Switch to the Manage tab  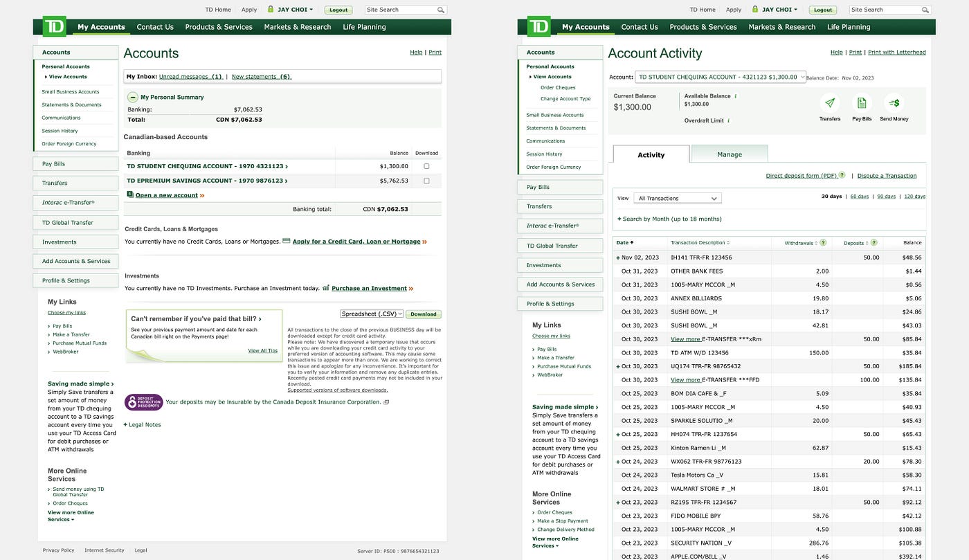pos(729,154)
